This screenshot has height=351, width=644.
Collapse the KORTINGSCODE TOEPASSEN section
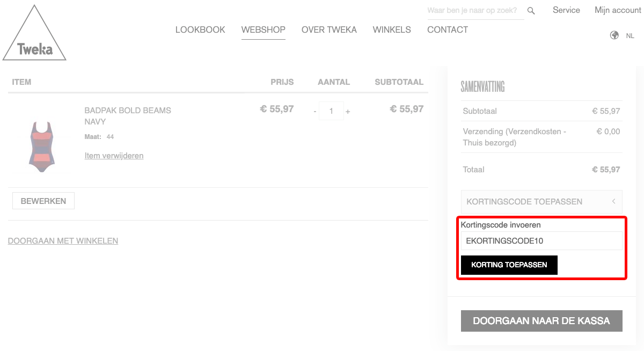541,202
